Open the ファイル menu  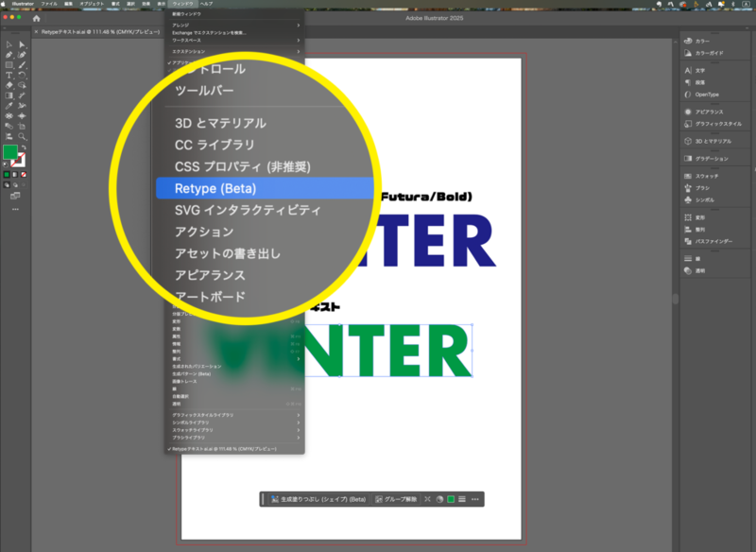[49, 4]
